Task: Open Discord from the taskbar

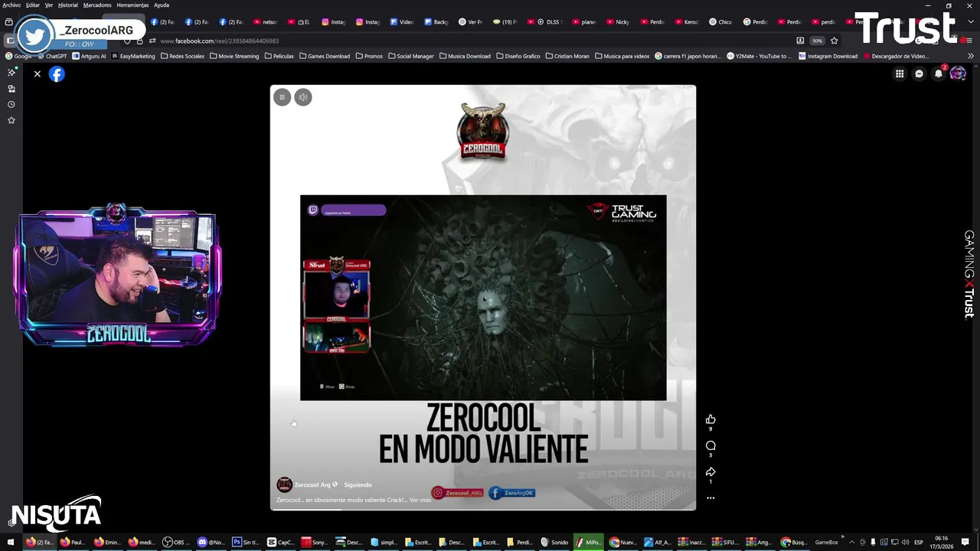Action: [x=211, y=542]
